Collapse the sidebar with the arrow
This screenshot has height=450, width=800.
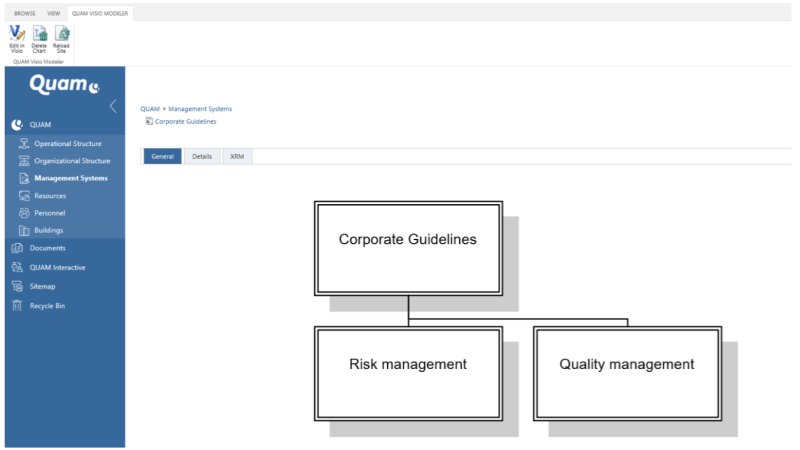(113, 106)
